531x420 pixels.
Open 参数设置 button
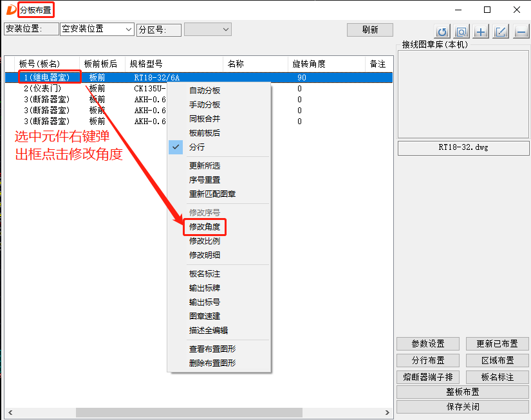click(x=428, y=344)
